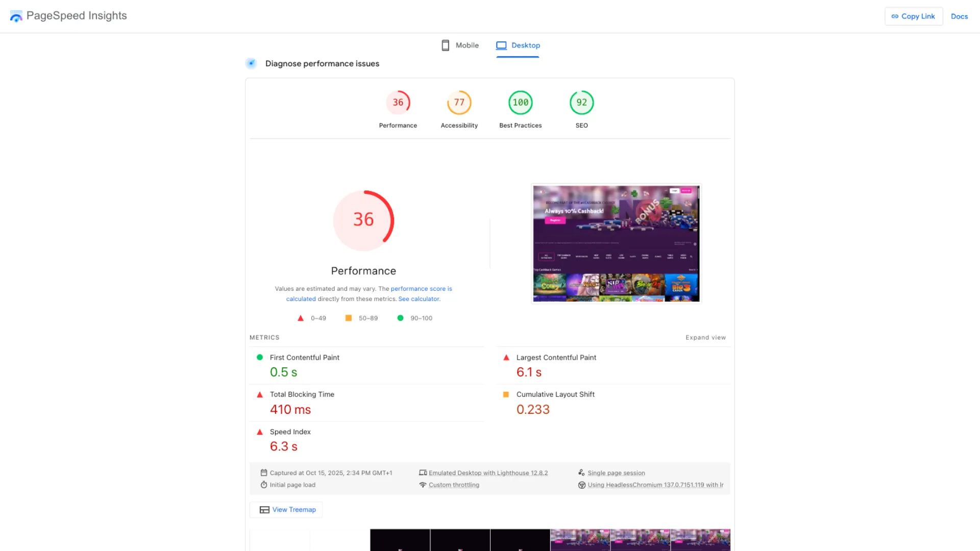This screenshot has width=980, height=551.
Task: Click the See calculator link
Action: click(419, 299)
